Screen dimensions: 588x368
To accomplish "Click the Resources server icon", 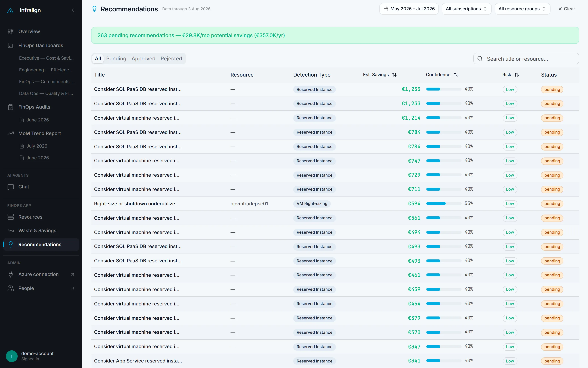I will pyautogui.click(x=10, y=217).
